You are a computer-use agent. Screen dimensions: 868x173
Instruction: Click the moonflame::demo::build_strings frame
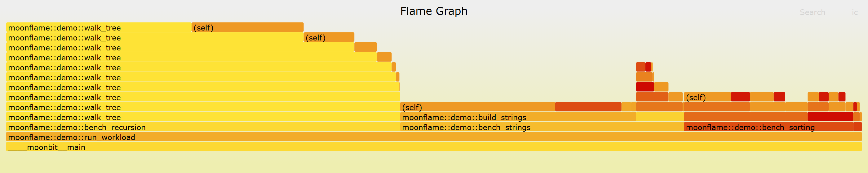click(x=518, y=117)
